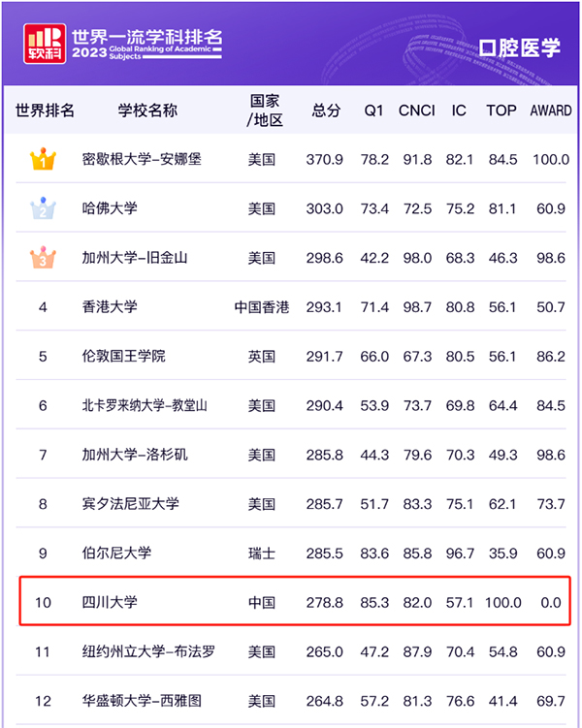The height and width of the screenshot is (728, 582).
Task: Click the bronze third-place crown icon
Action: coord(43,258)
